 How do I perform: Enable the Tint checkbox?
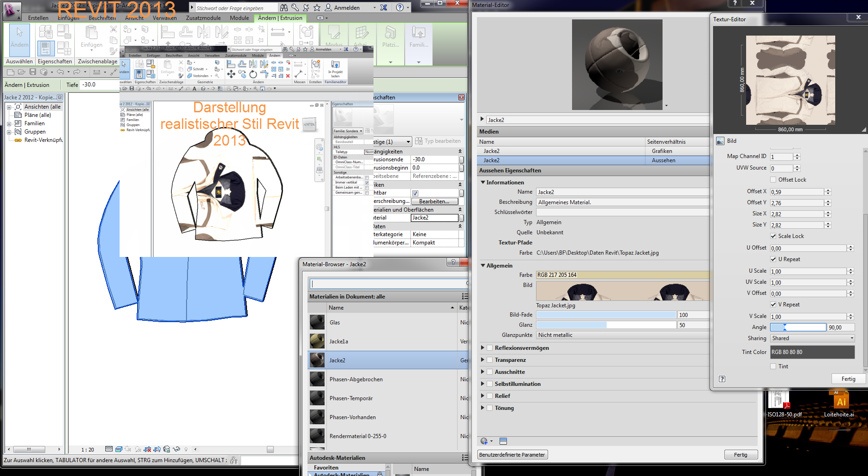[773, 366]
